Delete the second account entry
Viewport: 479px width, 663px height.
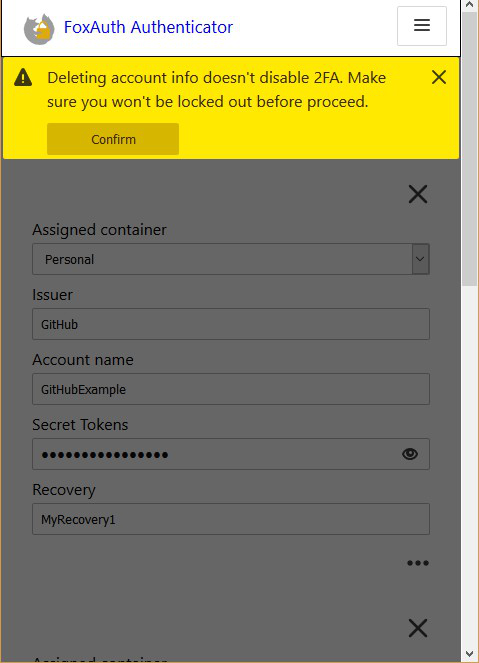[x=418, y=628]
